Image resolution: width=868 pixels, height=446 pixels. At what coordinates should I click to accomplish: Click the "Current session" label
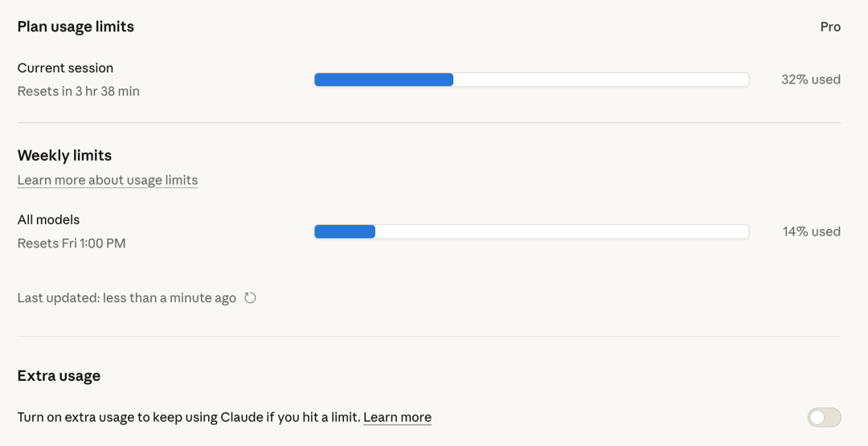(x=65, y=68)
